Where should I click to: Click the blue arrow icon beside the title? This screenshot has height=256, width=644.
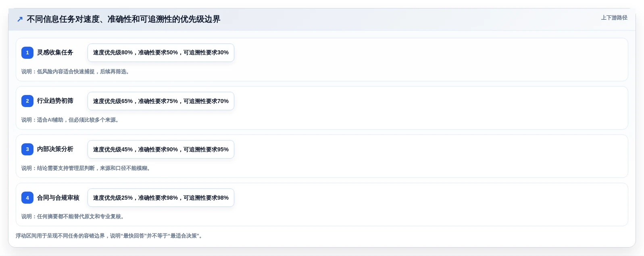pos(20,19)
